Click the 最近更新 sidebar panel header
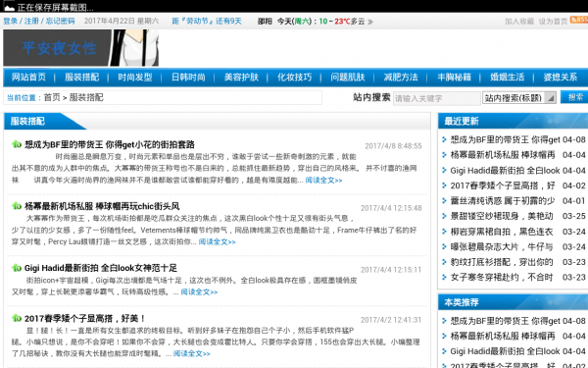588x368 pixels. point(513,121)
